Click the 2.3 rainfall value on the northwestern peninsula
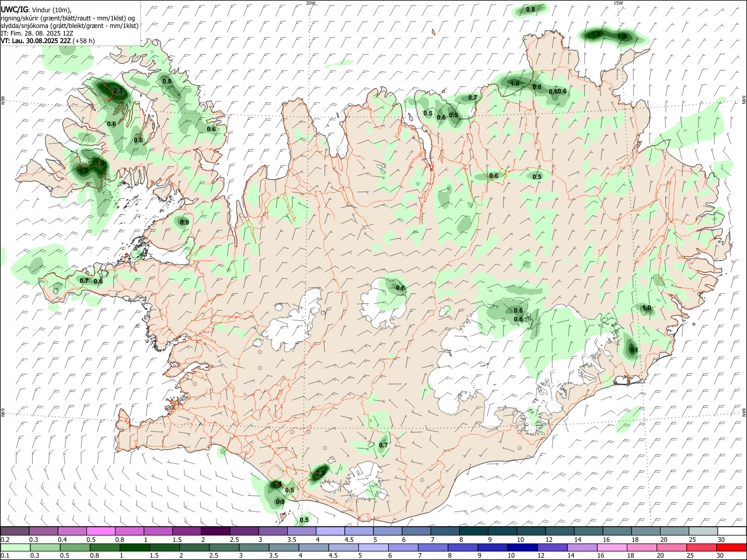 pos(118,90)
